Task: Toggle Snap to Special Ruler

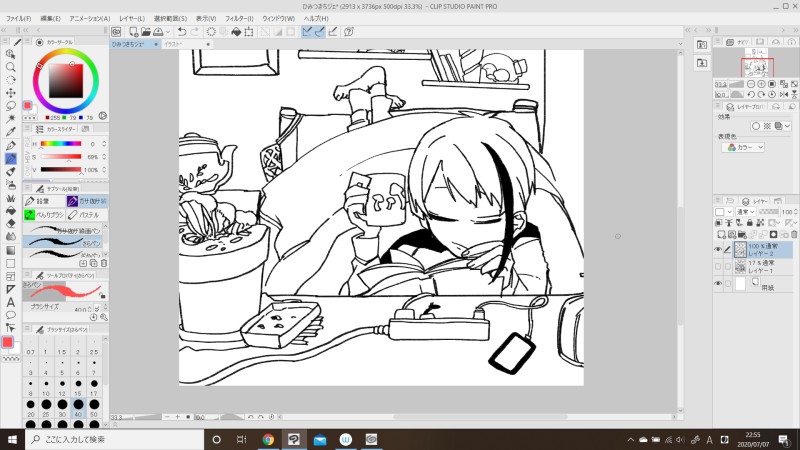Action: tap(320, 32)
